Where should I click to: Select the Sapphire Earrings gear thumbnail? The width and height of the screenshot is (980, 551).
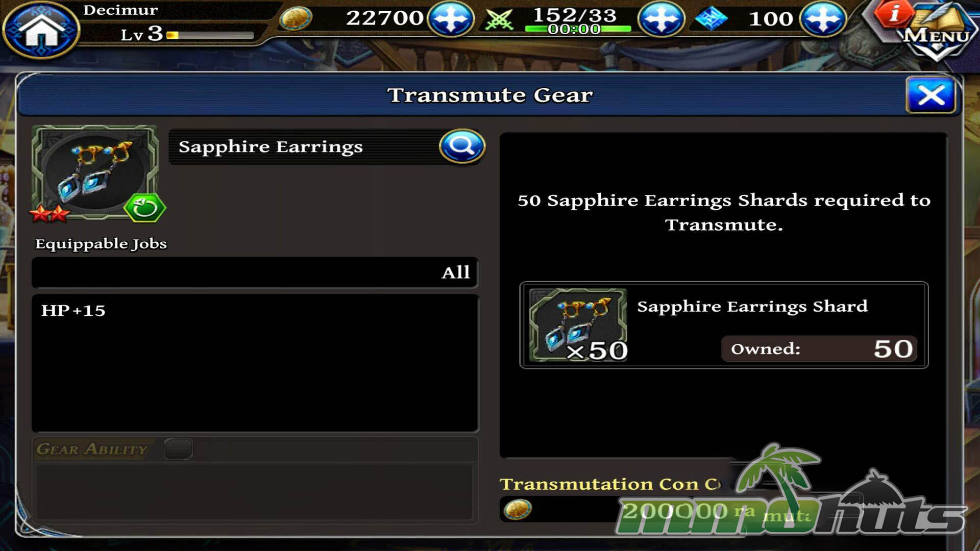[95, 172]
